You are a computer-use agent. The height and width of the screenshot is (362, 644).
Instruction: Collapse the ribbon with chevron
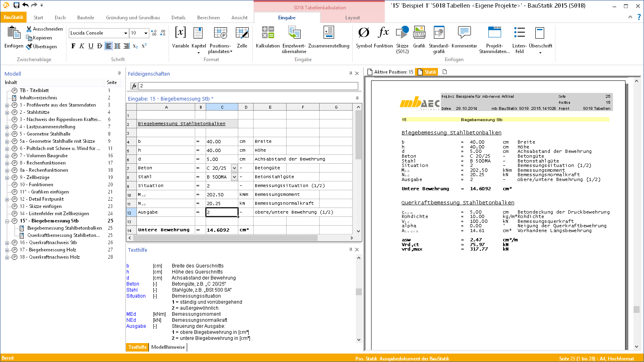(x=630, y=17)
